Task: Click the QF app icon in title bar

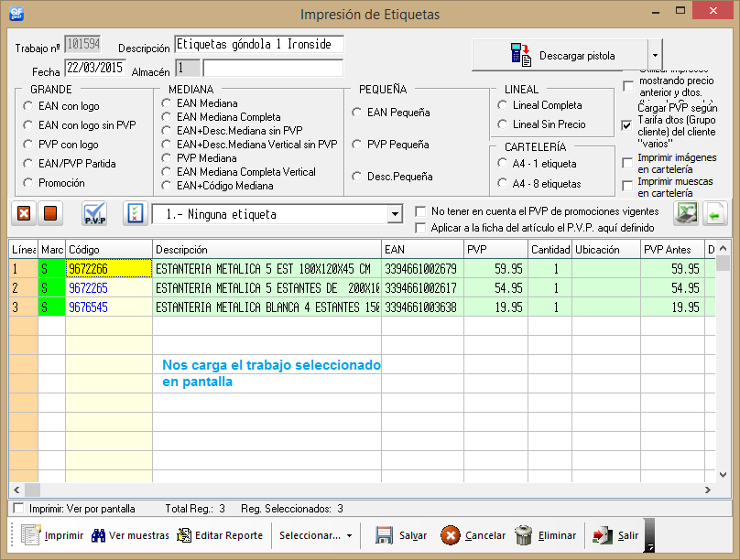Action: click(16, 13)
